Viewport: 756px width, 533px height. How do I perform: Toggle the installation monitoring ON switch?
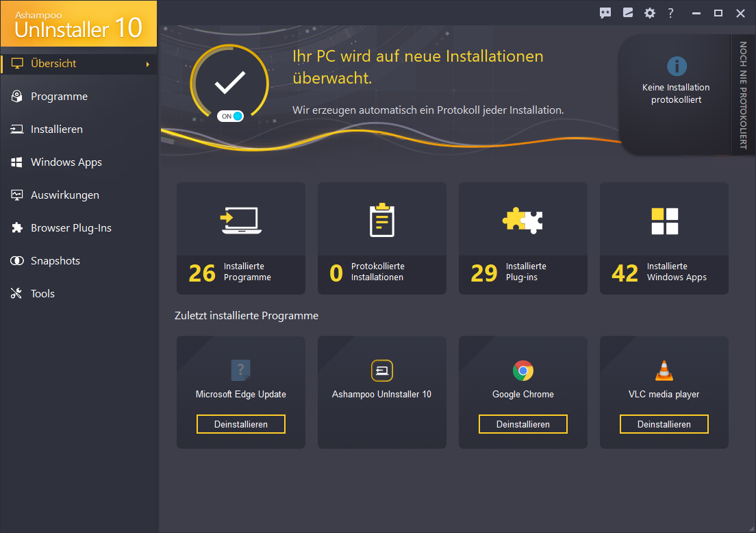point(231,116)
